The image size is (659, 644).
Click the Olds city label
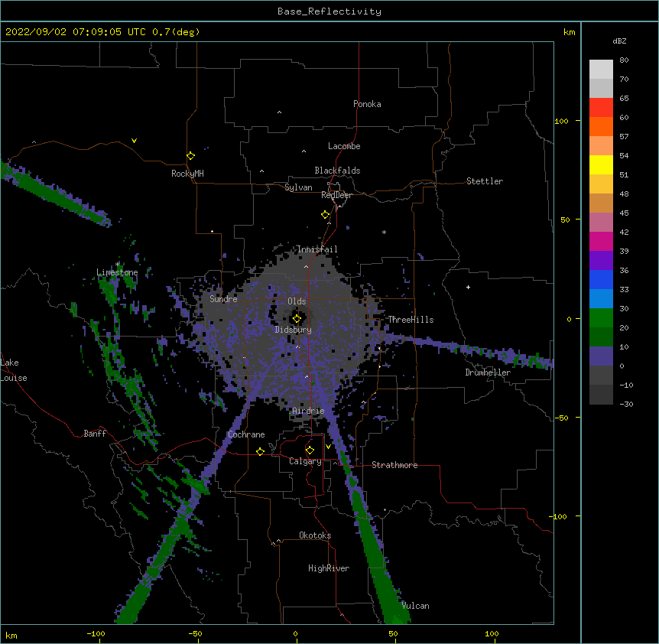pyautogui.click(x=297, y=301)
